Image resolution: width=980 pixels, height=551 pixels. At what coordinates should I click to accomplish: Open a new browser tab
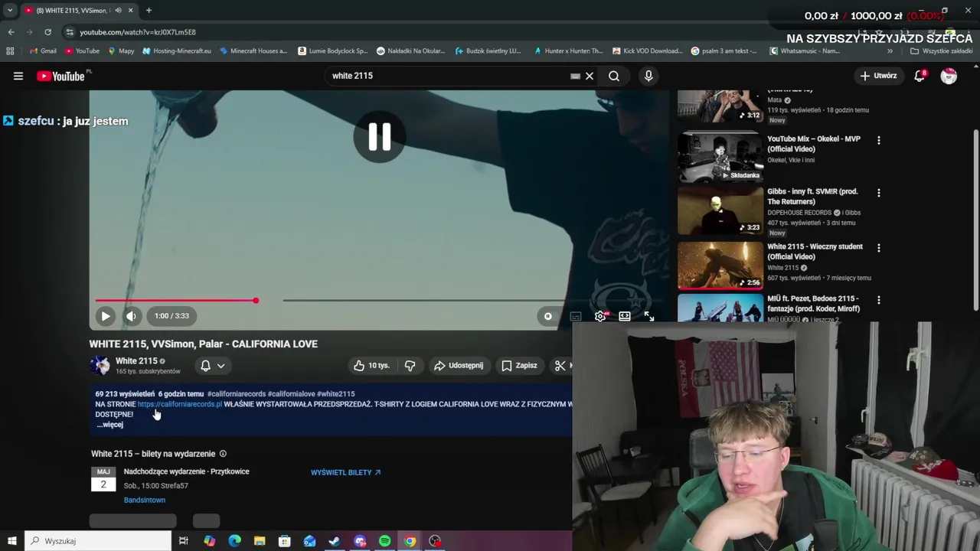pos(149,11)
